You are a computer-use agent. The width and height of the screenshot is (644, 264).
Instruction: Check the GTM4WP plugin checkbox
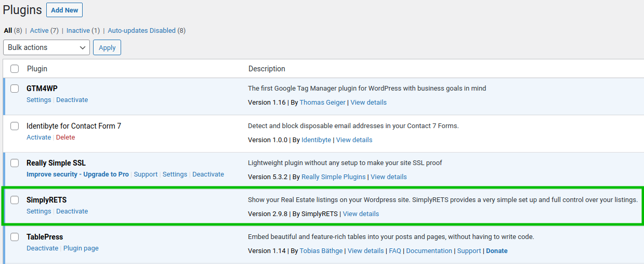15,89
